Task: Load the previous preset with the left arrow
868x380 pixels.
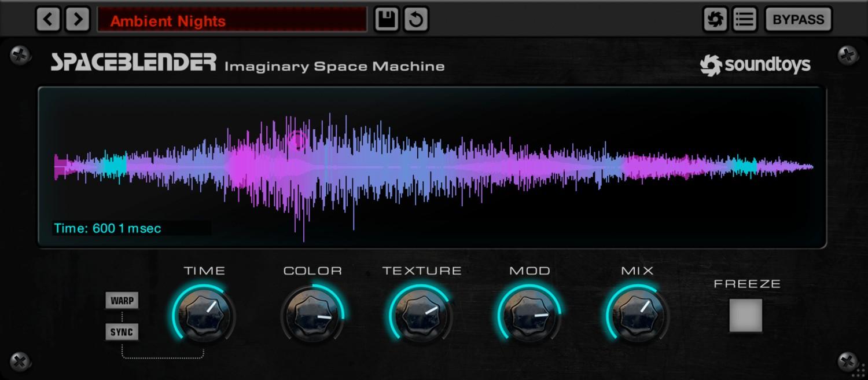Action: (x=48, y=19)
